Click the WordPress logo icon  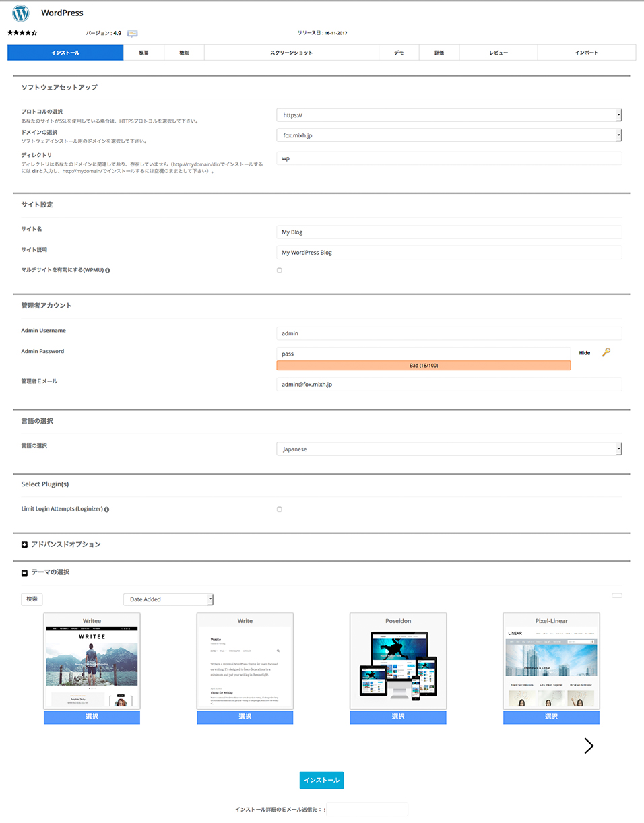[x=20, y=13]
